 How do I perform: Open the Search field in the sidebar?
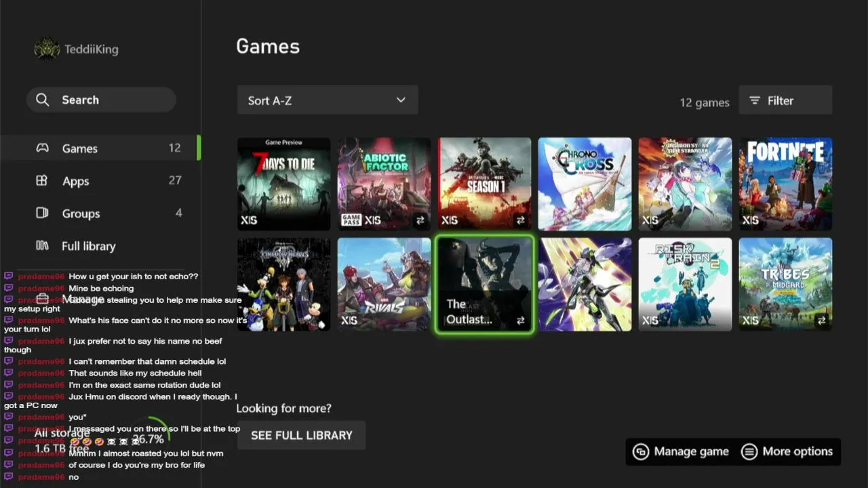(101, 100)
